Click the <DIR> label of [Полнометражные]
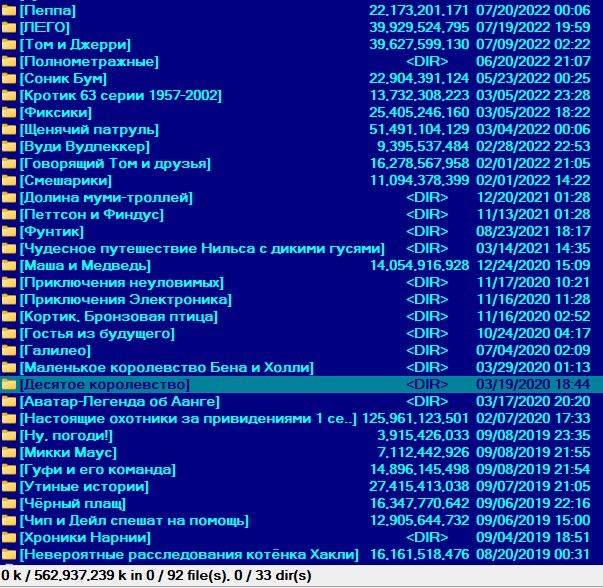 pos(426,61)
